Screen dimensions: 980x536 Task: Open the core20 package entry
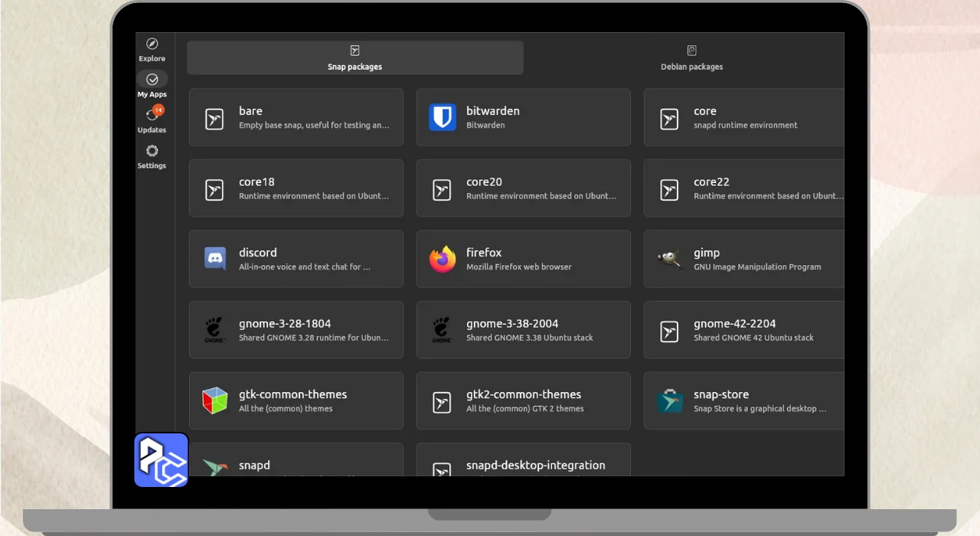click(x=524, y=188)
